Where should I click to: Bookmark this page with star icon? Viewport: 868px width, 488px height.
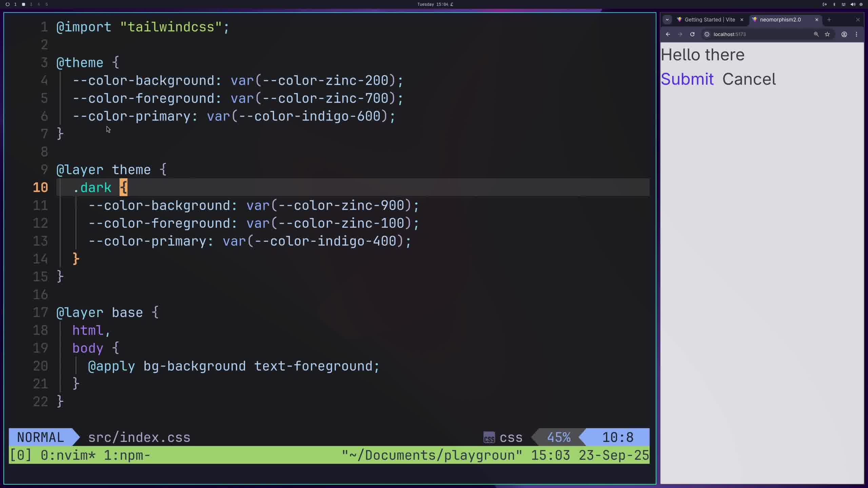coord(827,34)
